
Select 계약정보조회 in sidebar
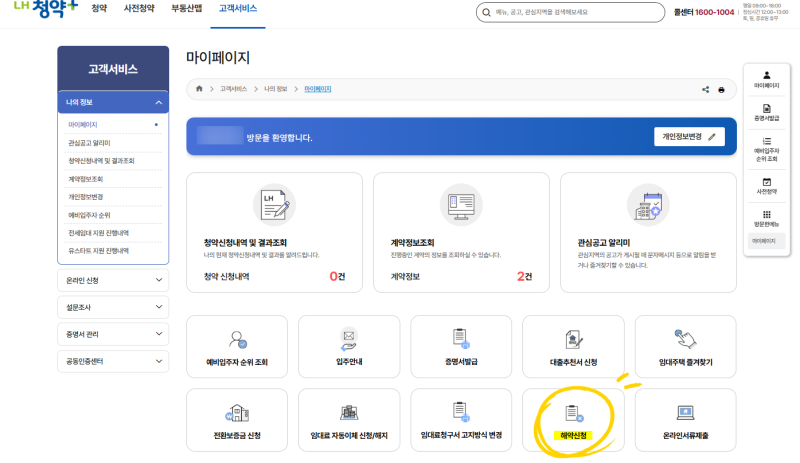coord(86,179)
